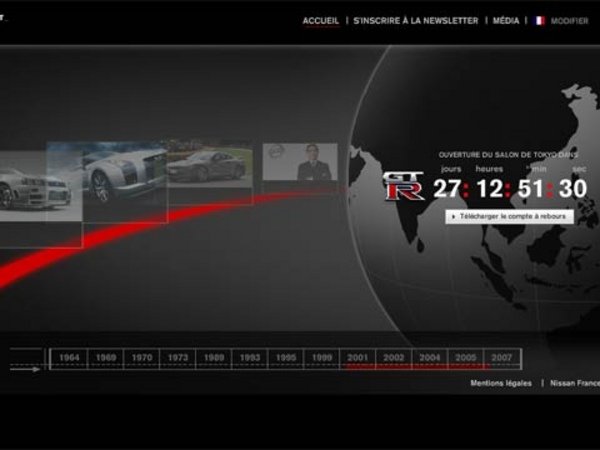Select the 1995 timeline year

click(x=285, y=358)
